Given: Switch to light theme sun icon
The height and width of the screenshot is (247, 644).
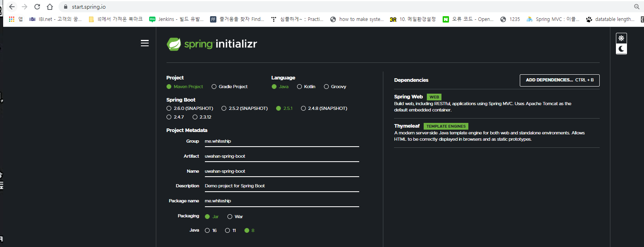Looking at the screenshot, I should click(x=621, y=38).
